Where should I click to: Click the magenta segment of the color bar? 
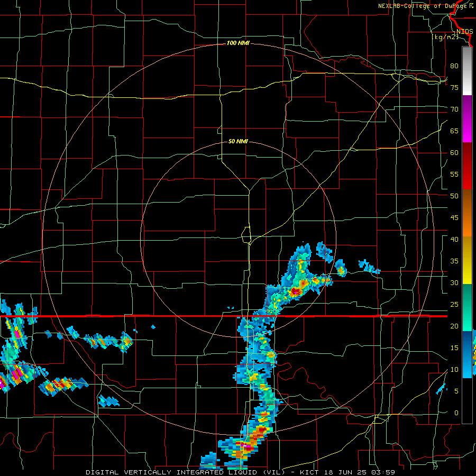(467, 118)
